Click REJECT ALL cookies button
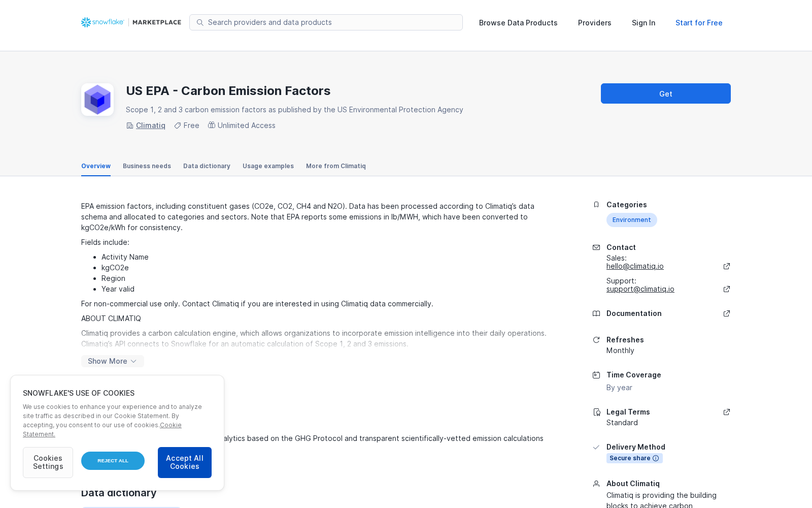 coord(113,461)
